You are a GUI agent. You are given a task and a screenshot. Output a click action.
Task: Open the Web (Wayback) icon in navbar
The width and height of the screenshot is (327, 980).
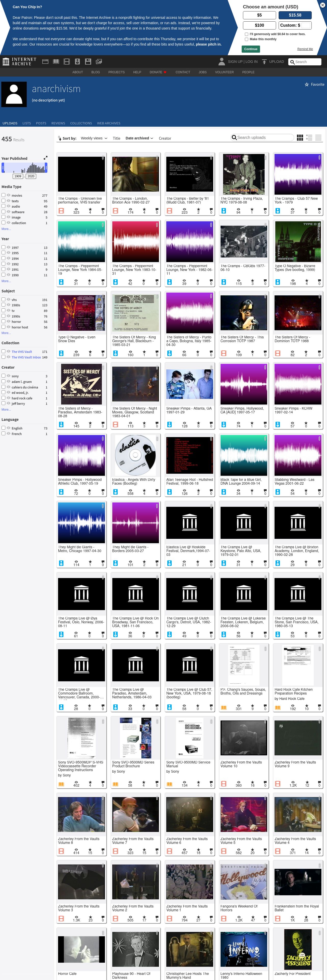click(45, 62)
